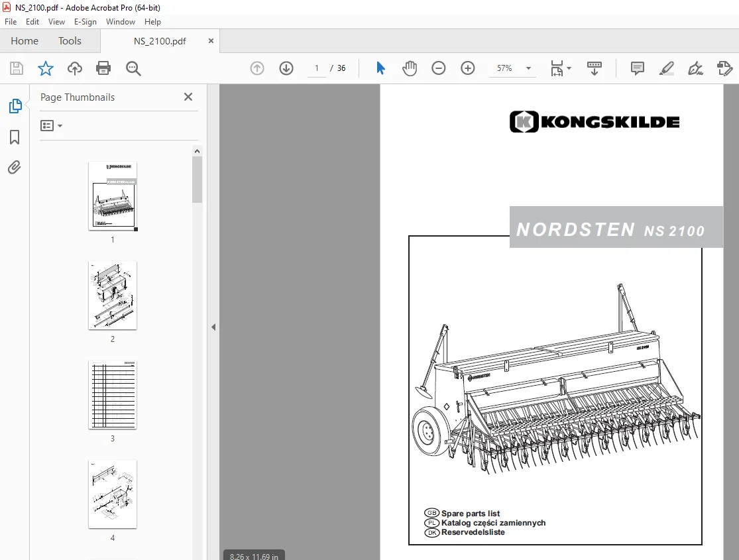Select the Highlight text pen tool
Screen dimensions: 739x560
coord(666,68)
